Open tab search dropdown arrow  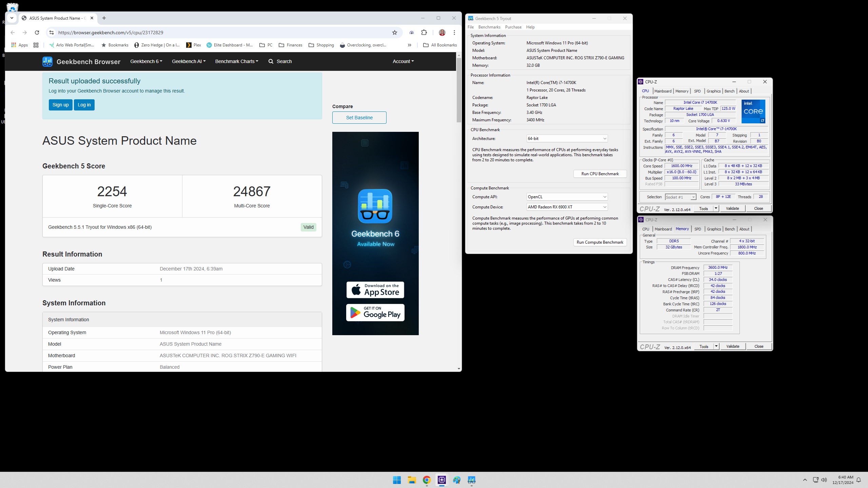[12, 18]
